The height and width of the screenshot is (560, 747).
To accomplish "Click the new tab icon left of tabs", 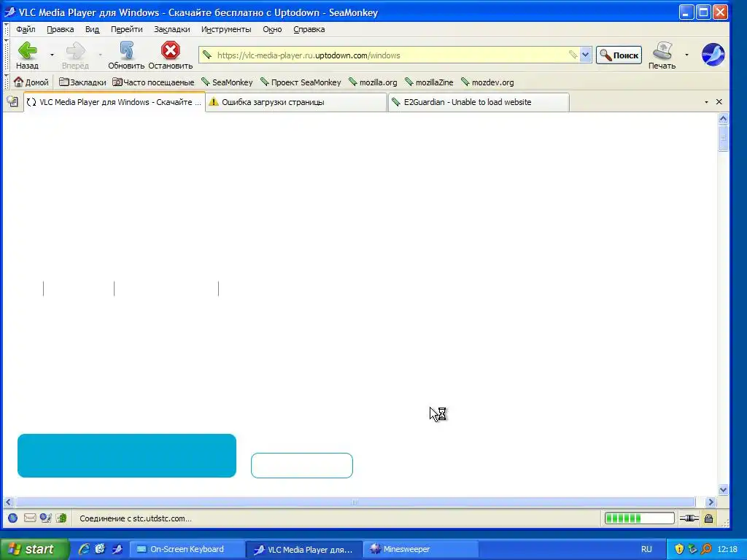I will (13, 102).
